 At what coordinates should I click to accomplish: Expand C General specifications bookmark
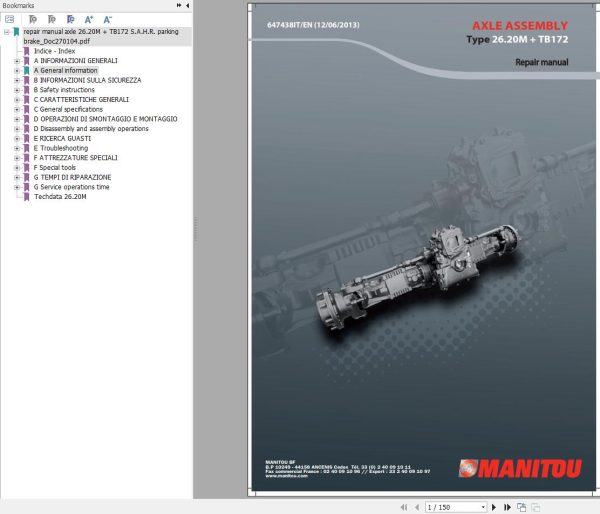click(17, 109)
